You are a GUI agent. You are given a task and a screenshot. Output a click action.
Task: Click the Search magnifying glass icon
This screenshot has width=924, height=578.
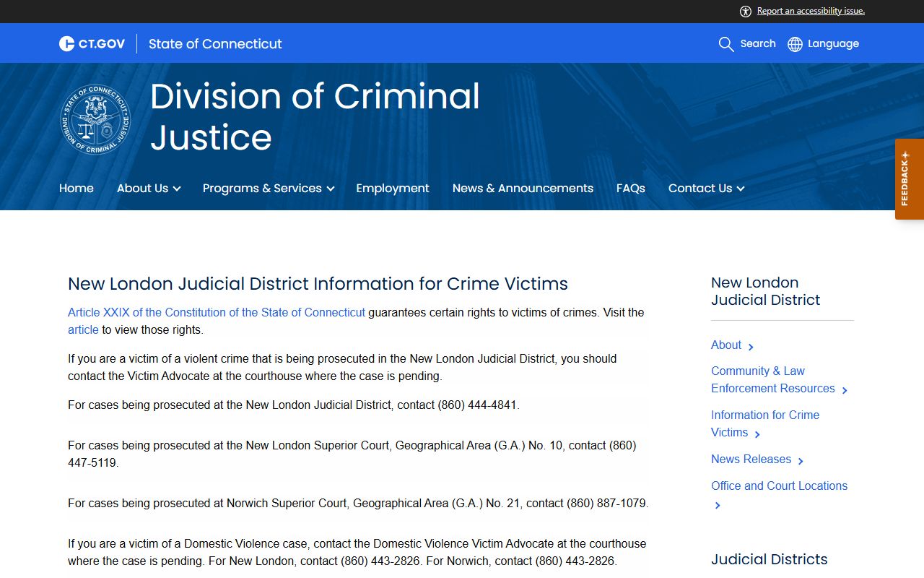point(726,44)
